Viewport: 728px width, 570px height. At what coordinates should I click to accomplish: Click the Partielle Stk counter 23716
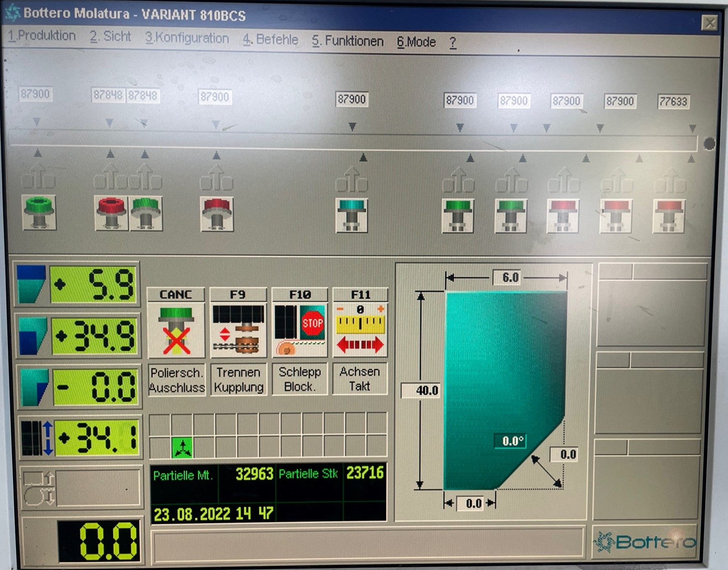point(365,473)
